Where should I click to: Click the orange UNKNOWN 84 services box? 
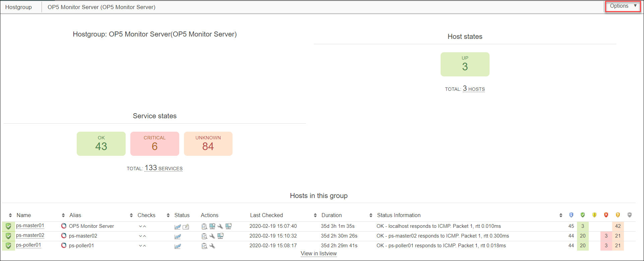(208, 144)
